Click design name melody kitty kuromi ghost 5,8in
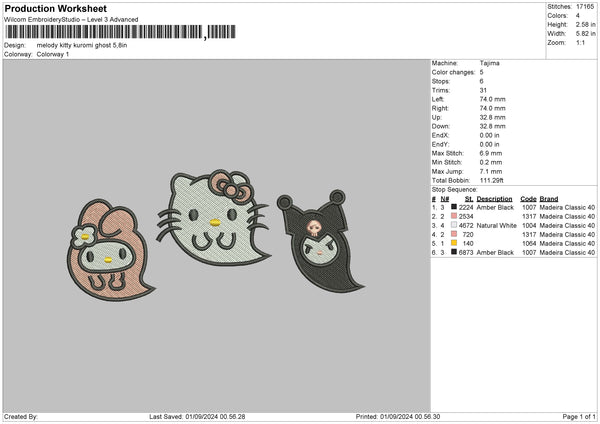Image resolution: width=600 pixels, height=424 pixels. tap(82, 45)
